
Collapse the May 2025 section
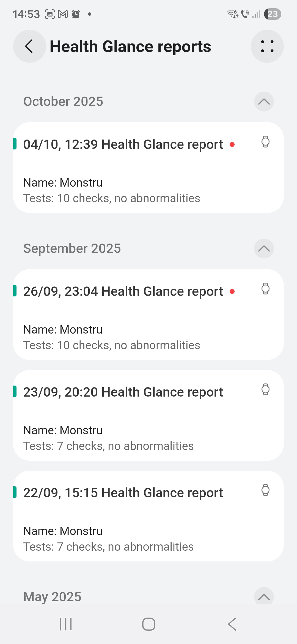pos(264,597)
